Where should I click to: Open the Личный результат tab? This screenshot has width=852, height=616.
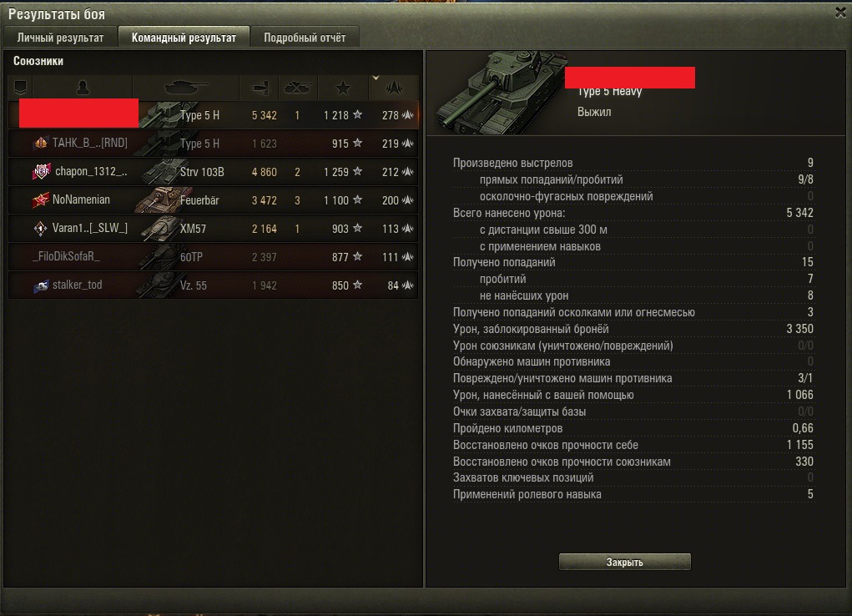coord(60,38)
